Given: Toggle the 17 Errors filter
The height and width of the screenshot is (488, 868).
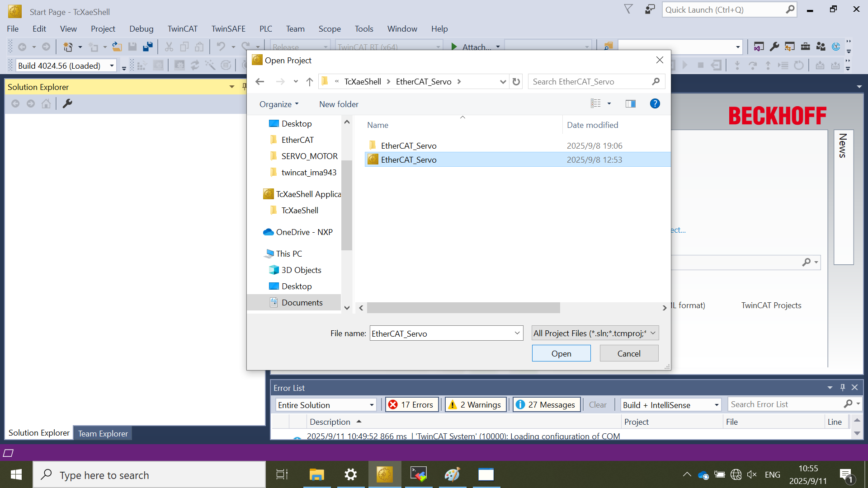Looking at the screenshot, I should pyautogui.click(x=411, y=405).
